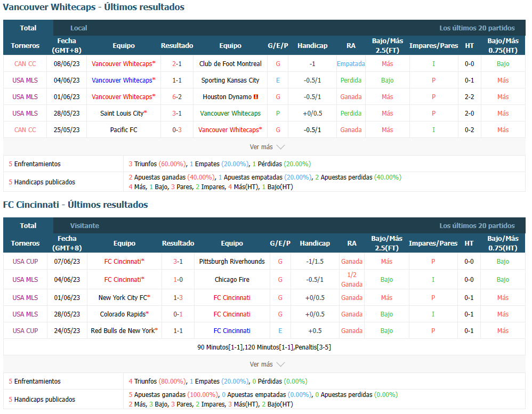532x414 pixels.
Task: Open Pittsburgh Riverhounds team link
Action: (x=232, y=262)
